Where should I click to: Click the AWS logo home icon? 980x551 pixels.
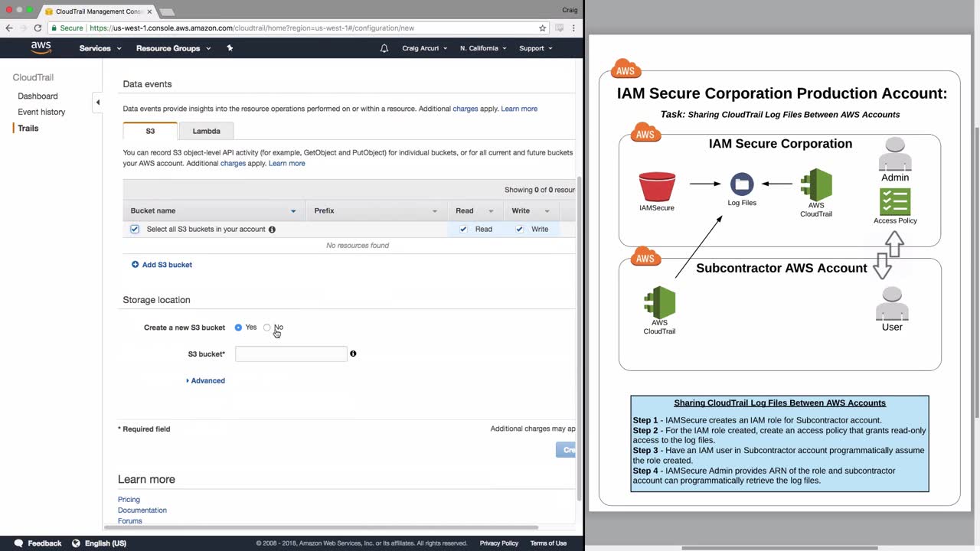pos(41,48)
